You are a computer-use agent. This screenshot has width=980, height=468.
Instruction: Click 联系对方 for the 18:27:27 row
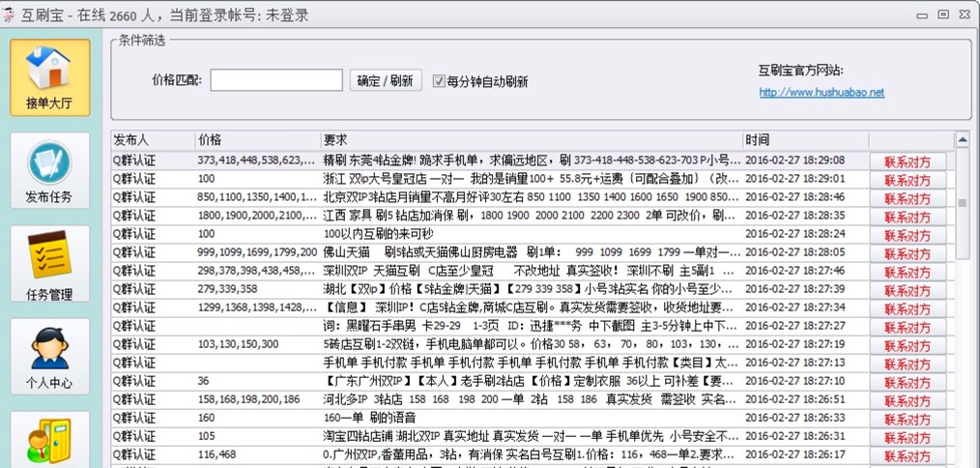tap(908, 327)
